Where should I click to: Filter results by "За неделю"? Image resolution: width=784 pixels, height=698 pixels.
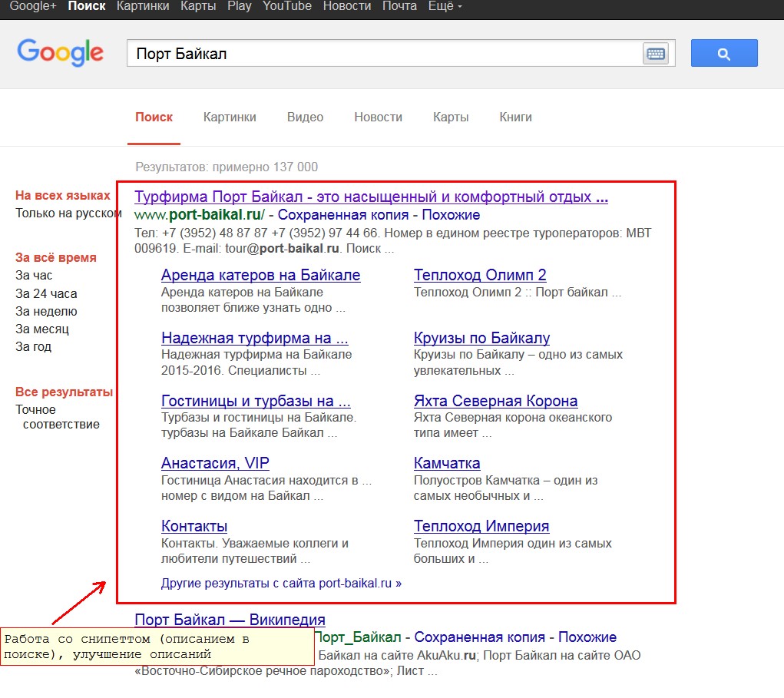pos(46,311)
